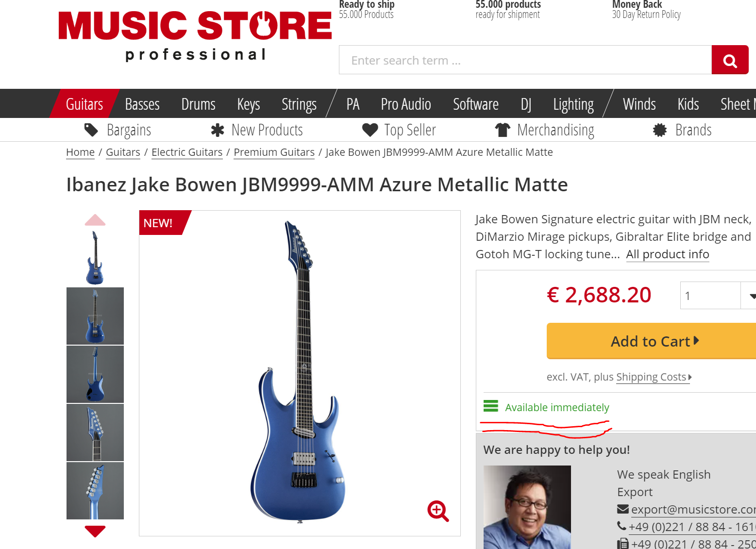Click the Brands badge icon

[660, 130]
